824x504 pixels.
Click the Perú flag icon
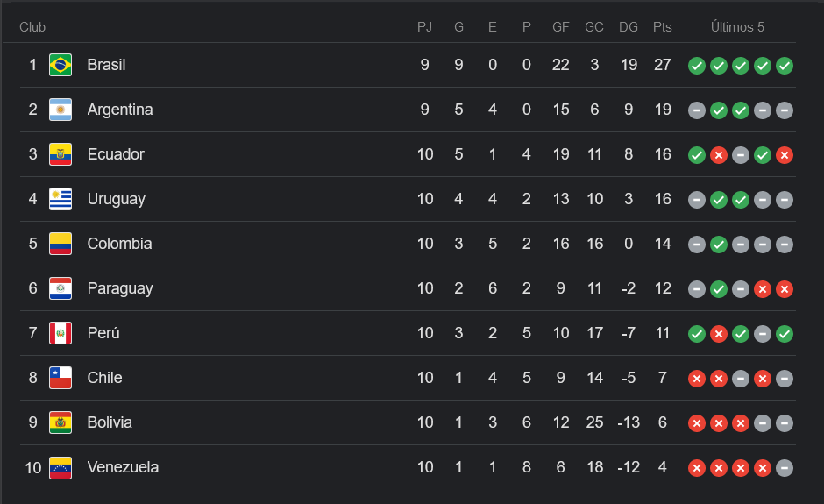(x=60, y=333)
